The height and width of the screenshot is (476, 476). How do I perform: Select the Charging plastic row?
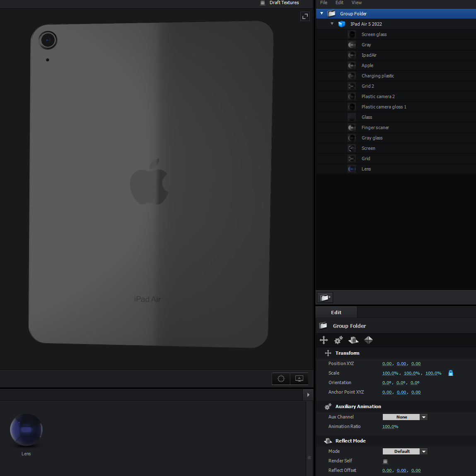[x=396, y=76]
